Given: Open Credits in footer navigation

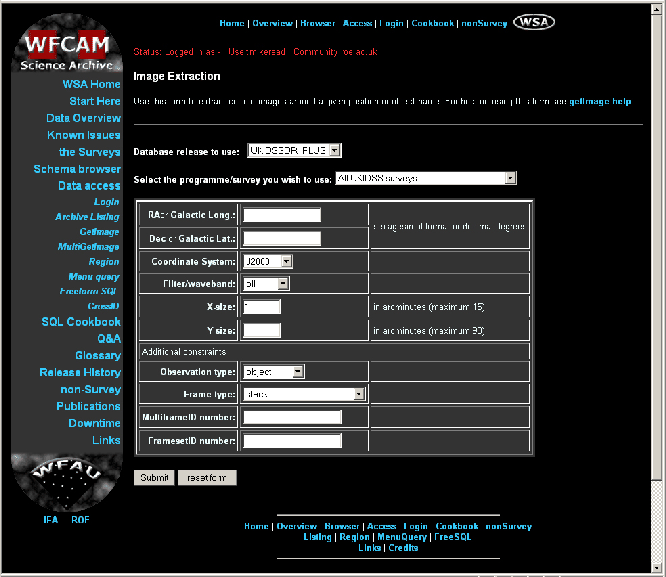Looking at the screenshot, I should (x=403, y=548).
